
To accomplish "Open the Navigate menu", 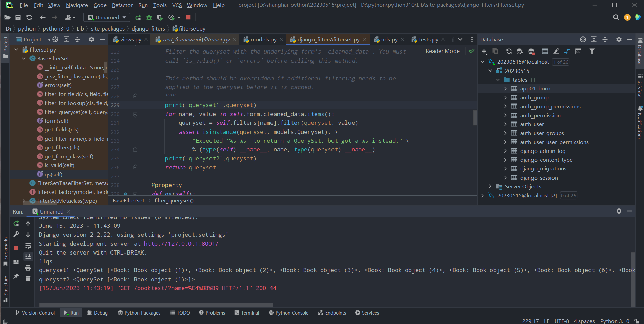I will tap(77, 5).
